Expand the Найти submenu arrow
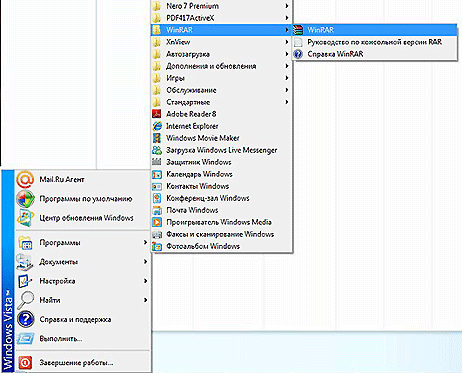The width and height of the screenshot is (462, 373). coord(145,300)
